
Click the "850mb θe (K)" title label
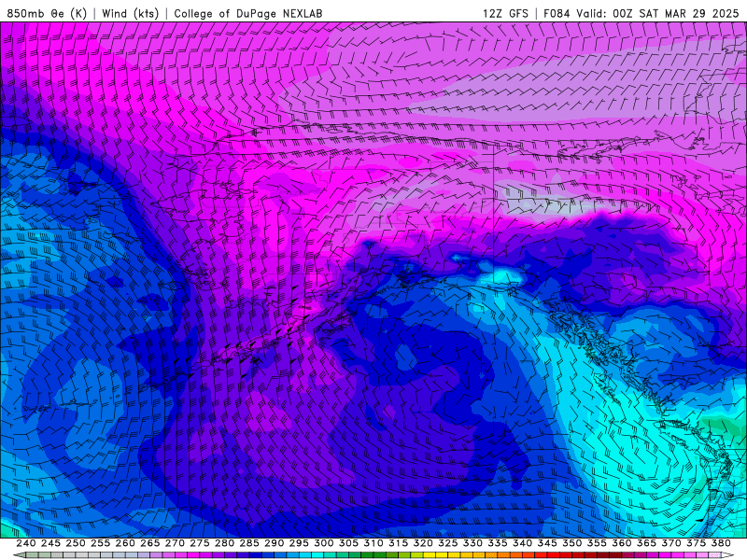pos(47,13)
